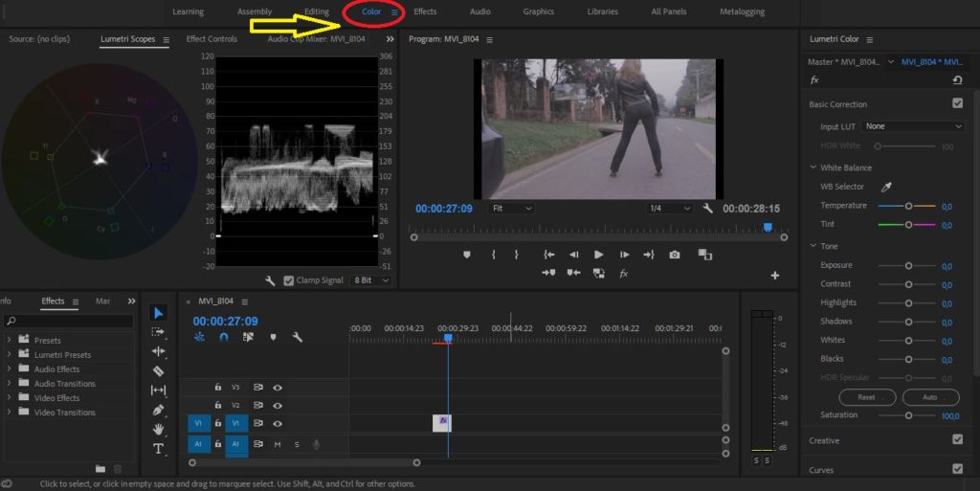Select the Razor tool
The width and height of the screenshot is (980, 491).
point(158,370)
